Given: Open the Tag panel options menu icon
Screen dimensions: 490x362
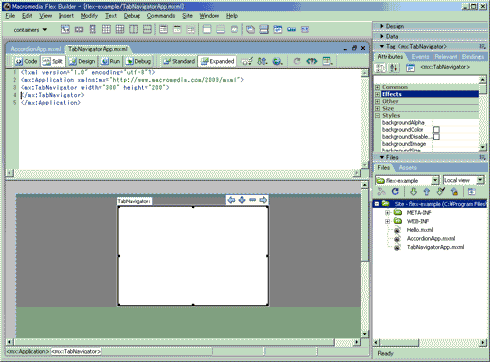Looking at the screenshot, I should pos(482,46).
